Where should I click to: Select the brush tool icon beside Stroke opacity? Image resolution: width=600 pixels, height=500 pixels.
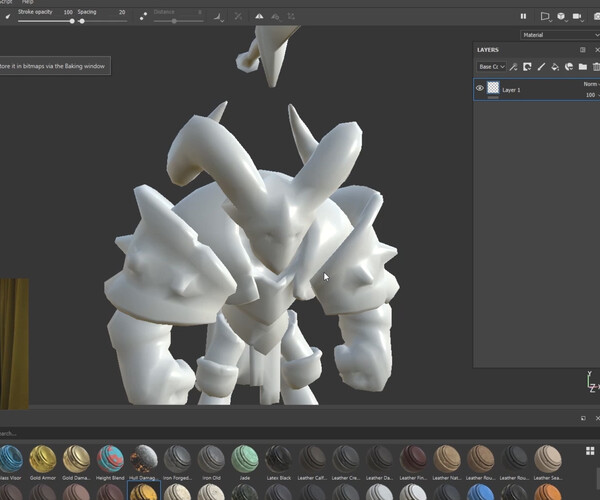(x=7, y=16)
